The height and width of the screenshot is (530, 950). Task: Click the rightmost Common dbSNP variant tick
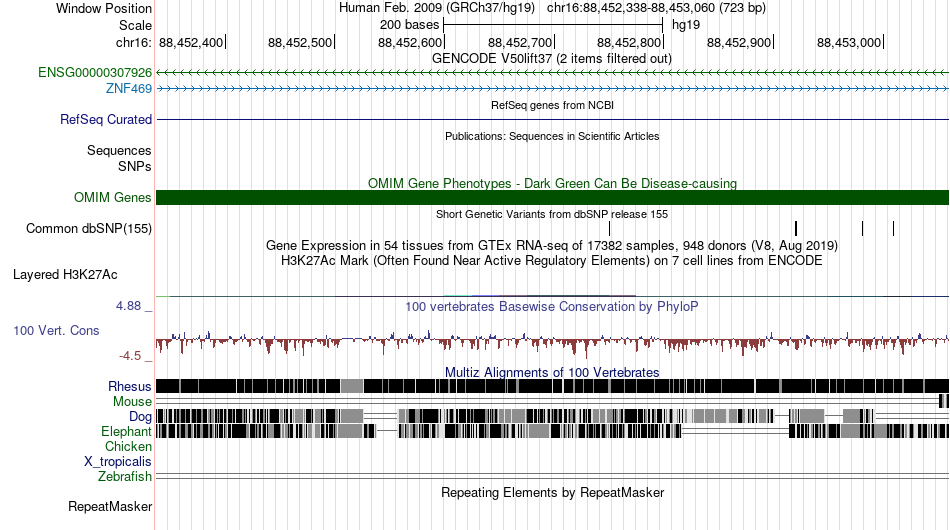click(894, 228)
